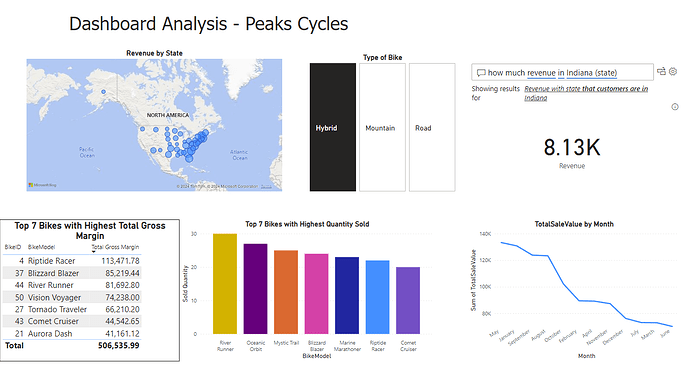Click the yellow River Runner bar
This screenshot has width=689, height=385.
tap(225, 284)
